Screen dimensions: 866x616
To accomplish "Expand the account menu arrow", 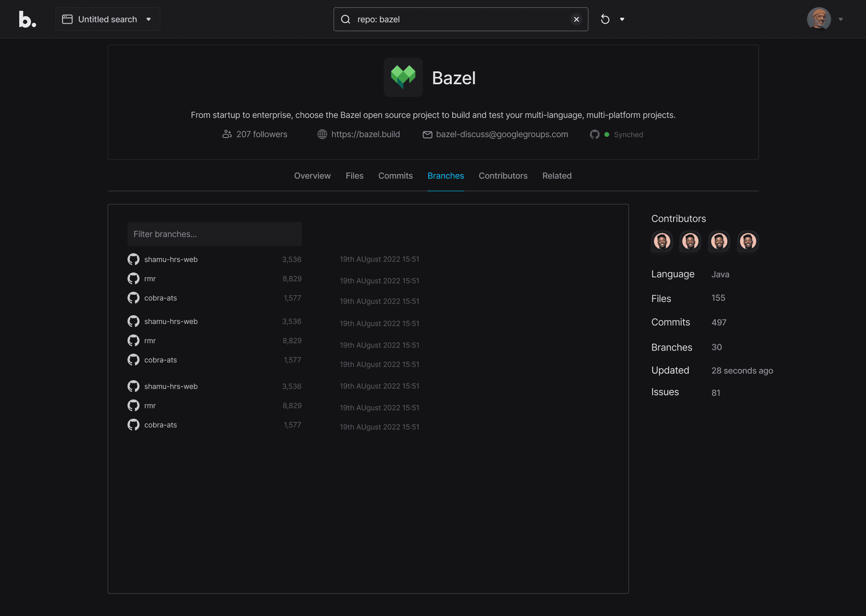I will click(x=841, y=19).
